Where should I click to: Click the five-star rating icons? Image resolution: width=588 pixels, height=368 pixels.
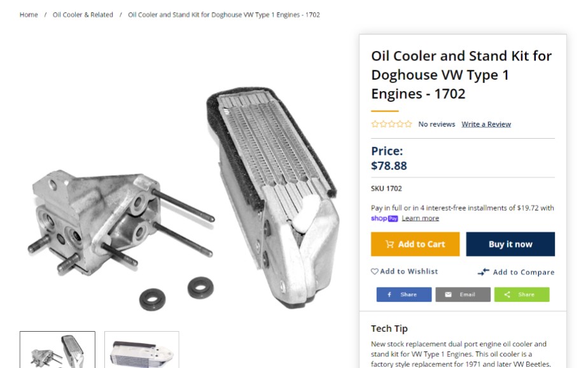(x=391, y=124)
